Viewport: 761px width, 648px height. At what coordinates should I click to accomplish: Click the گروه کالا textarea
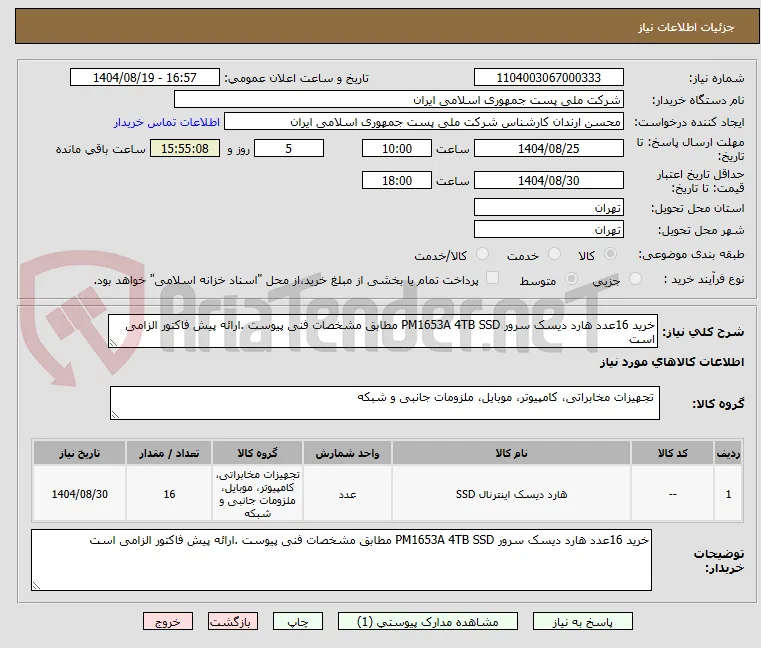tap(385, 403)
